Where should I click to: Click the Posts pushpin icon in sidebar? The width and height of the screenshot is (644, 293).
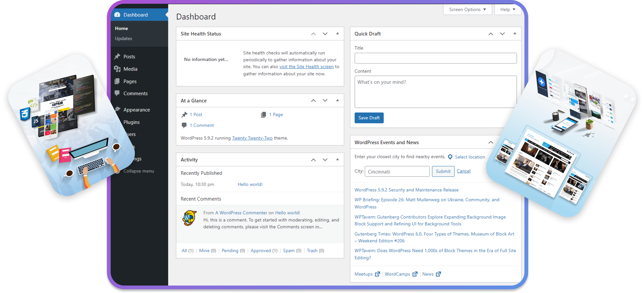[x=117, y=56]
